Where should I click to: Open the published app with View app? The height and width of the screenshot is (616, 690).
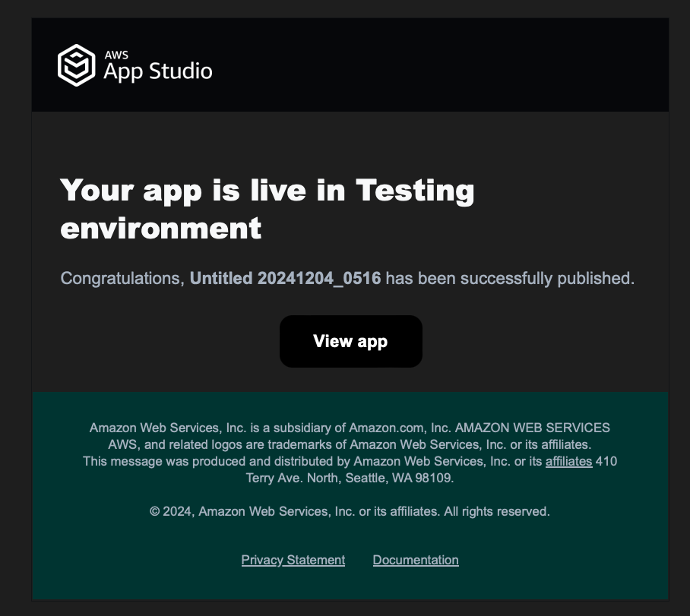351,341
